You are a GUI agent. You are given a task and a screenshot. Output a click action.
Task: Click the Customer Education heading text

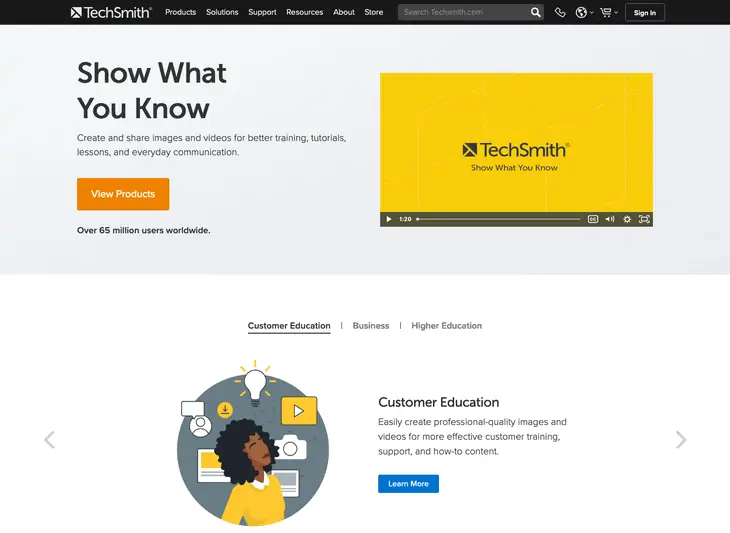pos(439,402)
